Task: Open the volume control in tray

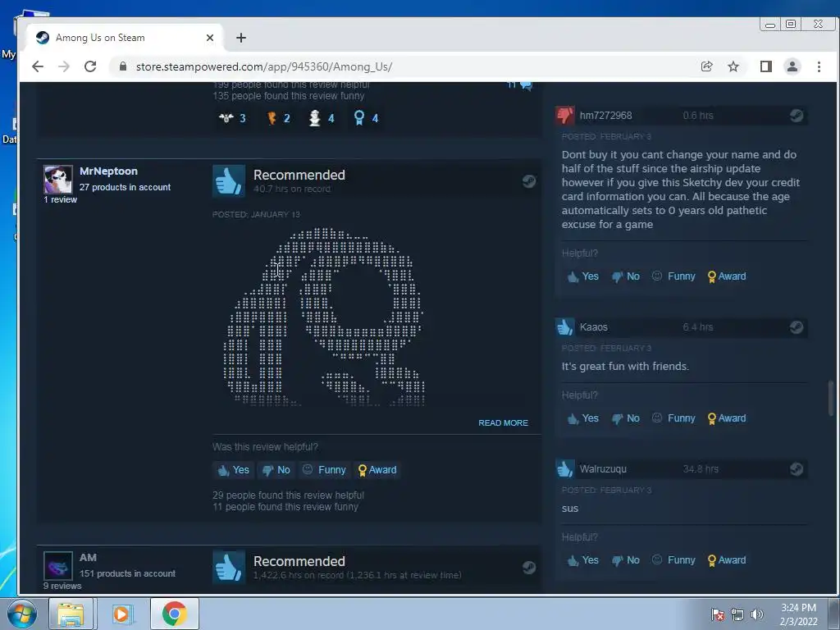Action: [757, 614]
